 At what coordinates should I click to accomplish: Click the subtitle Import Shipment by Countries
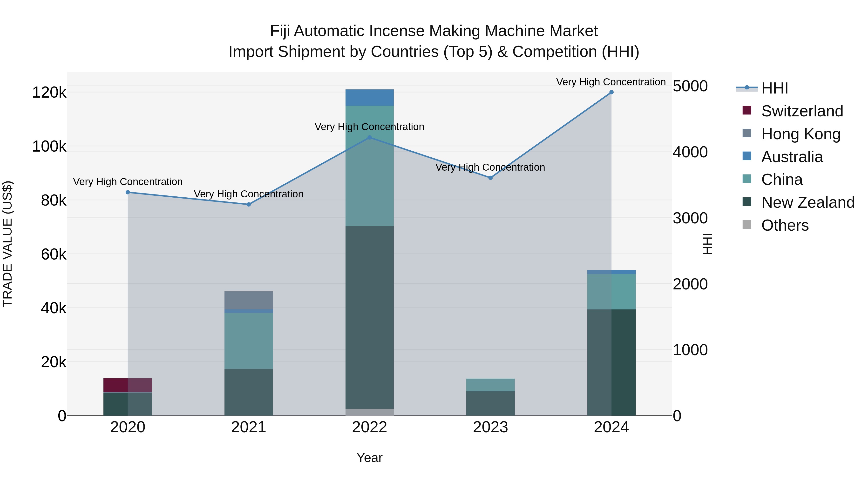tap(434, 52)
